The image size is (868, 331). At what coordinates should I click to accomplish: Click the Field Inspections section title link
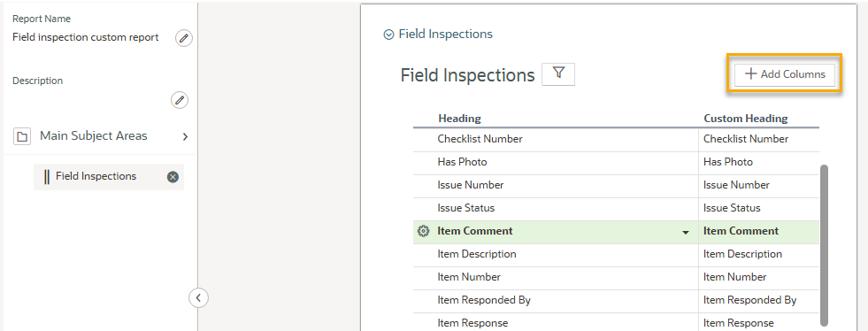pos(445,35)
